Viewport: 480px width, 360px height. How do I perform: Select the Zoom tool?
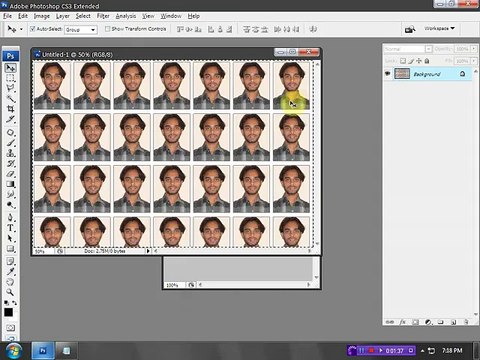(x=10, y=292)
